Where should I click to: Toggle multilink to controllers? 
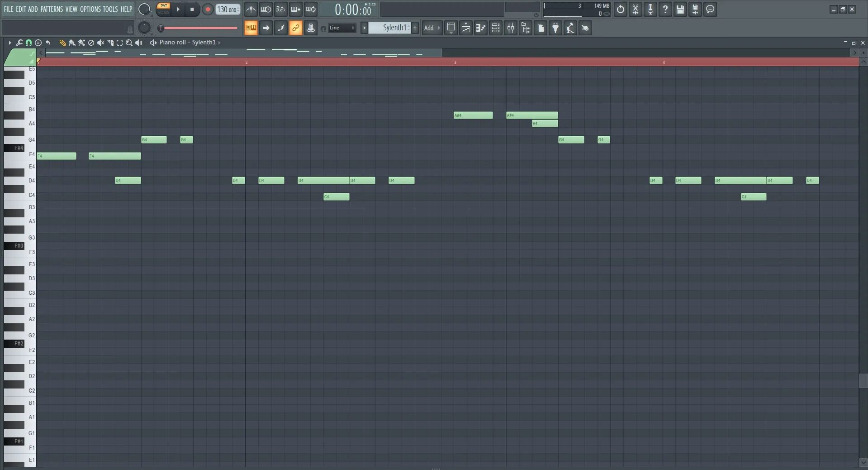coord(311,28)
